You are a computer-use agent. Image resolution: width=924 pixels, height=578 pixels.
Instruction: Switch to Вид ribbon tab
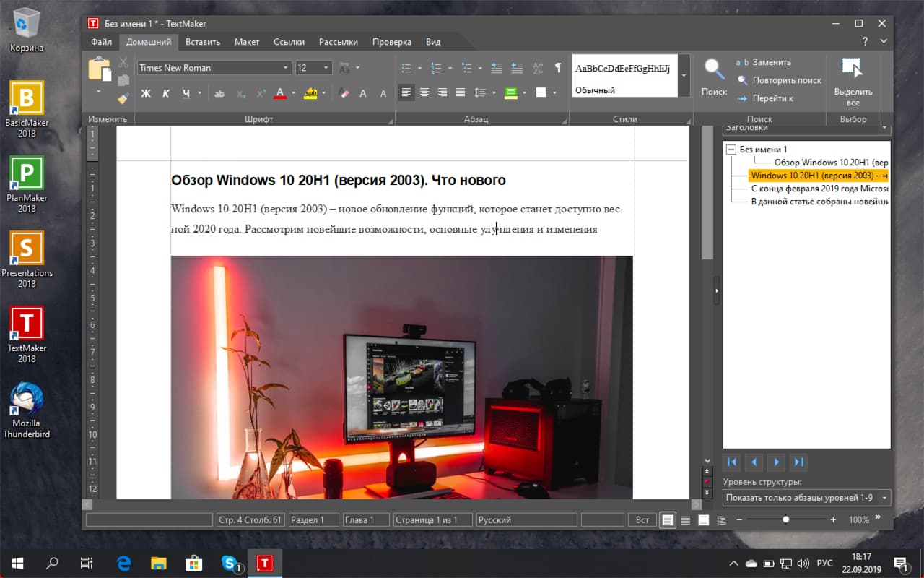click(x=433, y=42)
